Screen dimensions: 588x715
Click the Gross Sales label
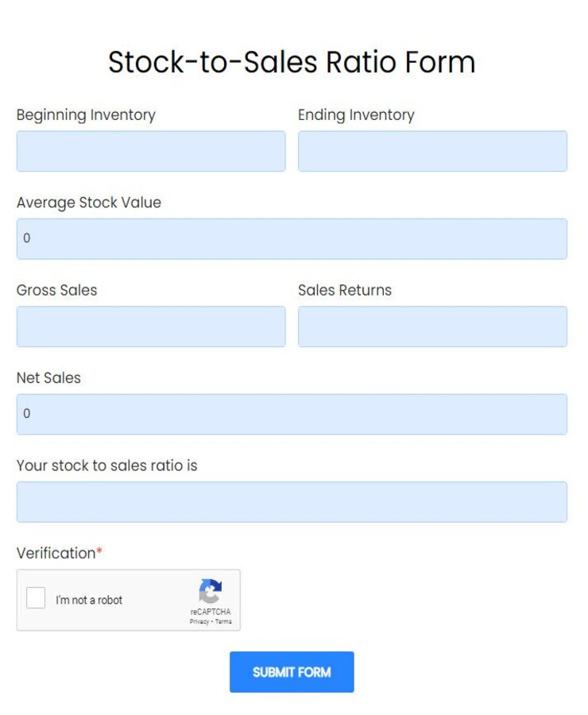56,290
